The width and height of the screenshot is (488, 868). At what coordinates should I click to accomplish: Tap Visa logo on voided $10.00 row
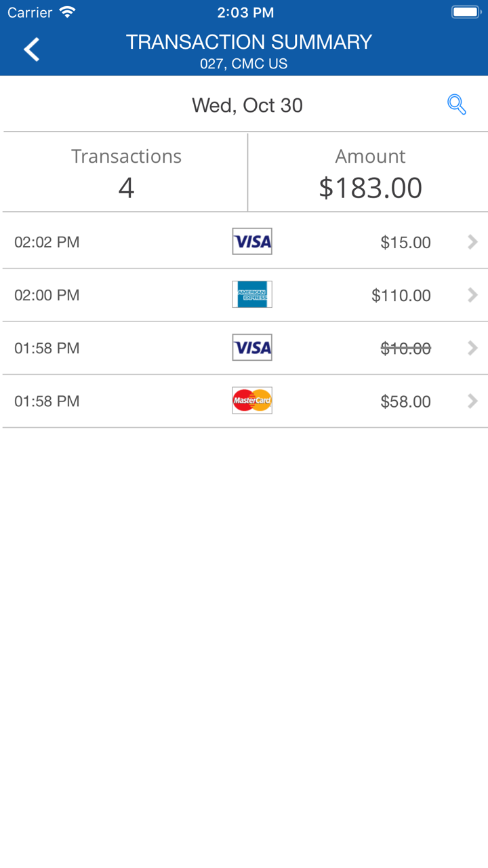click(252, 347)
